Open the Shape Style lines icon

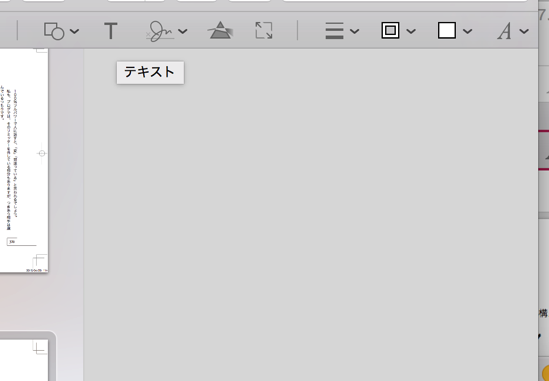click(334, 30)
